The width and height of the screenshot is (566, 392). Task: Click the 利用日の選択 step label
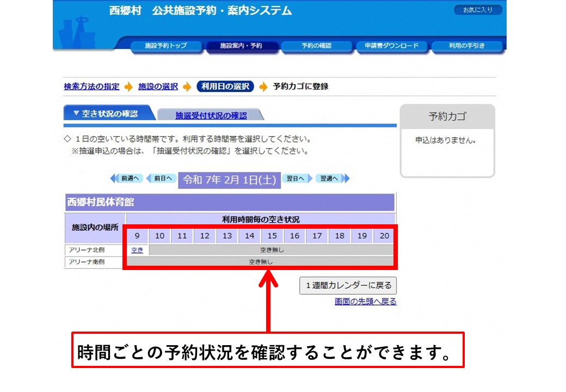[x=225, y=87]
